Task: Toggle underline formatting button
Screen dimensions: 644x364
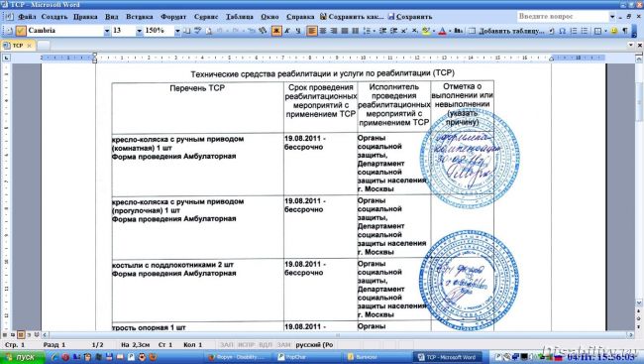Action: [x=298, y=31]
